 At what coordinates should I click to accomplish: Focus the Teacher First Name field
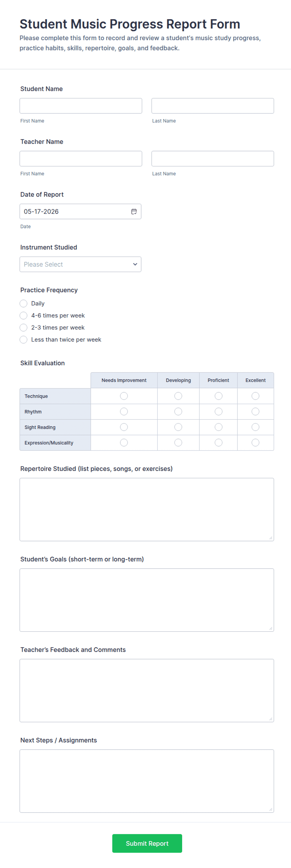(81, 159)
